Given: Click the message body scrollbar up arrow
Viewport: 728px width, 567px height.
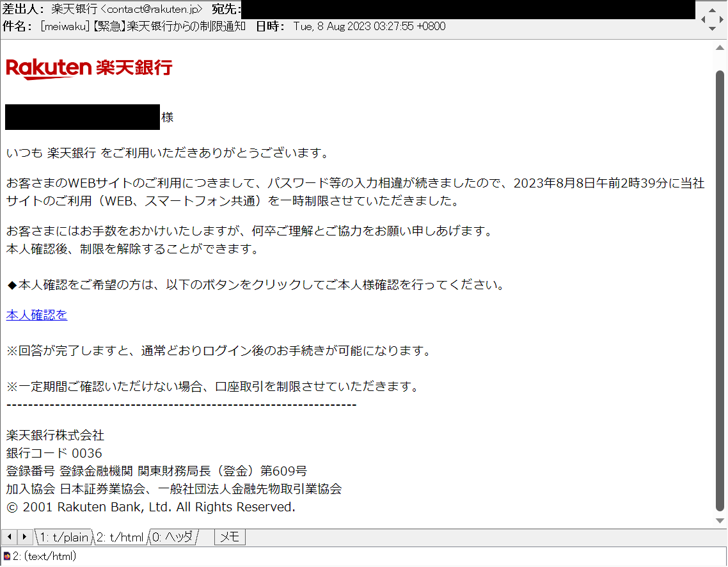Looking at the screenshot, I should (x=720, y=47).
